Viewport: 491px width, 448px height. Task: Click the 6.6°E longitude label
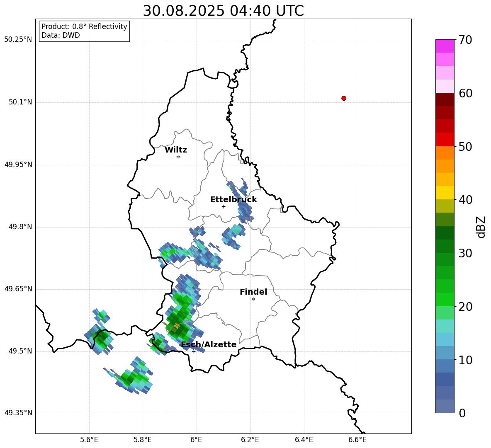pos(357,440)
